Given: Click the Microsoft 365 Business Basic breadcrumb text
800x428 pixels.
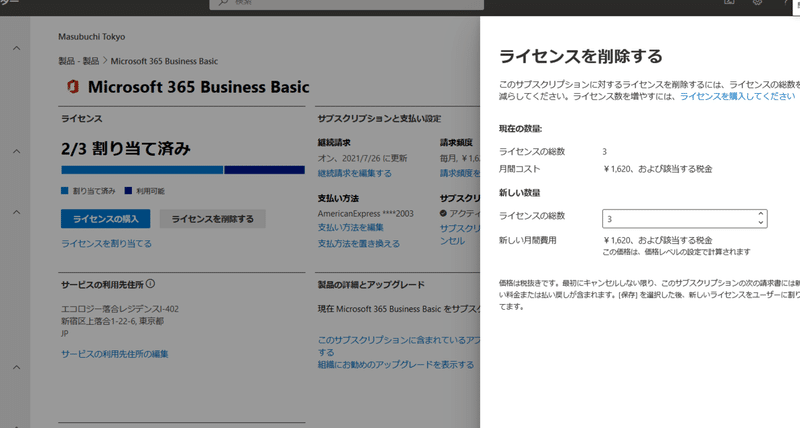Looking at the screenshot, I should pos(164,61).
